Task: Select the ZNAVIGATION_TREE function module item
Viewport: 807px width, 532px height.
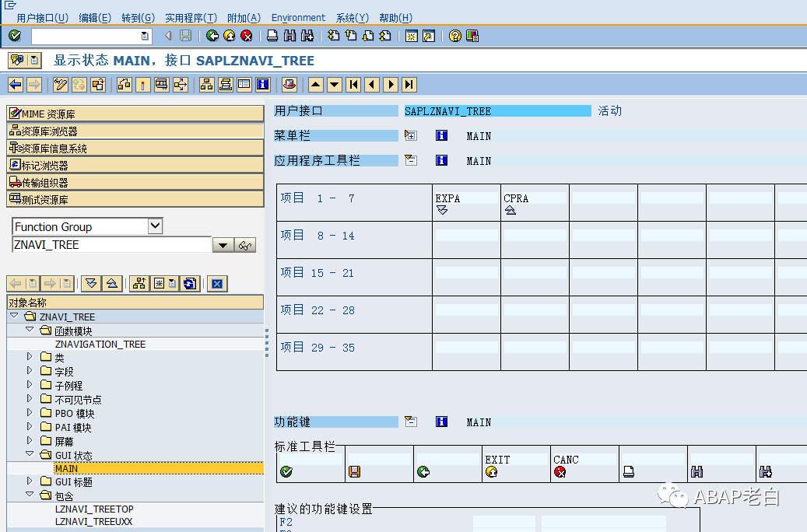Action: coord(100,345)
